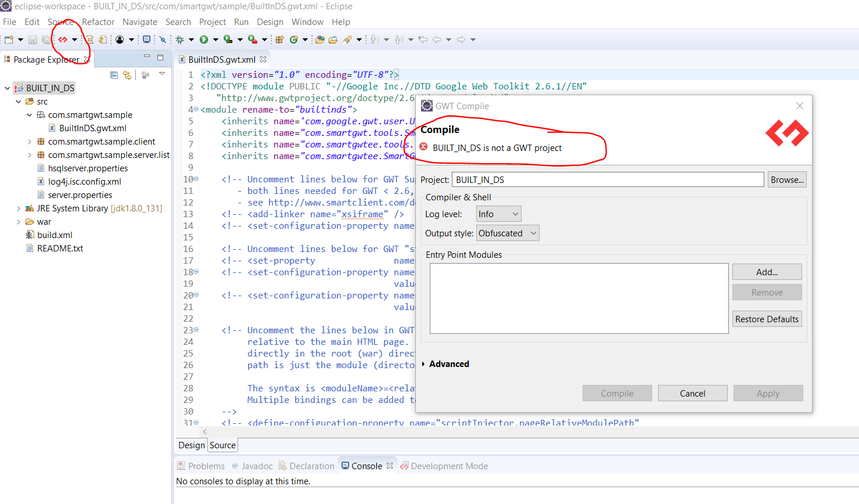This screenshot has height=504, width=859.
Task: Click the Open Task folder icon
Action: (333, 39)
